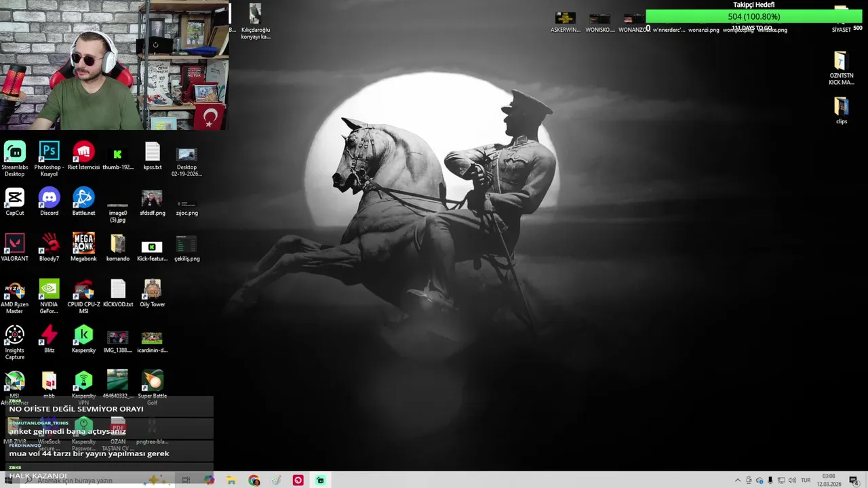The height and width of the screenshot is (488, 868).
Task: Click the Meet Now camera tray icon
Action: (749, 480)
